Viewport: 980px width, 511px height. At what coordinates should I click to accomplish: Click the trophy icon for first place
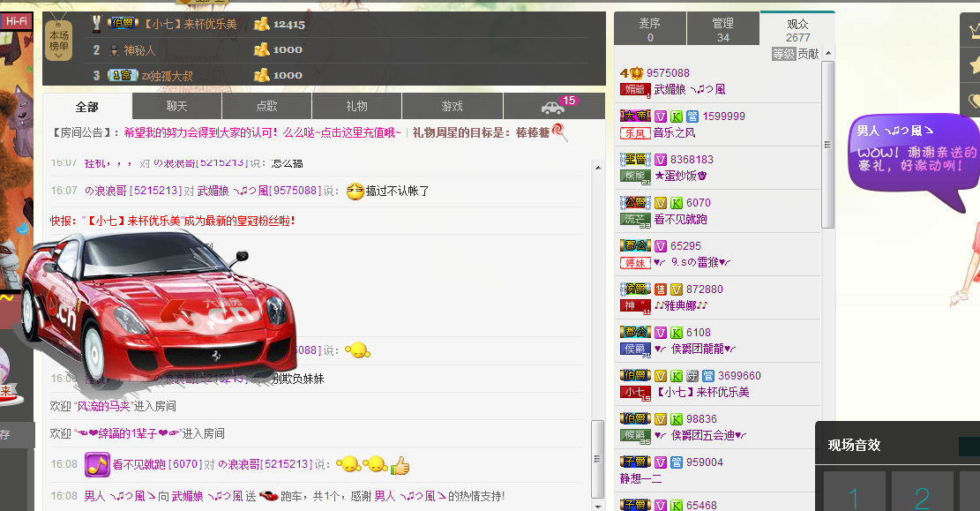click(96, 24)
